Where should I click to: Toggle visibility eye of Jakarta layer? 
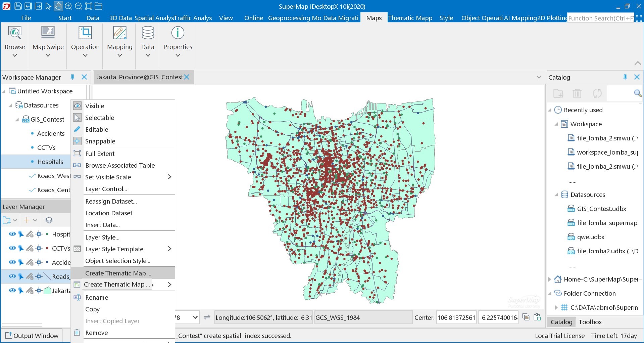click(12, 290)
